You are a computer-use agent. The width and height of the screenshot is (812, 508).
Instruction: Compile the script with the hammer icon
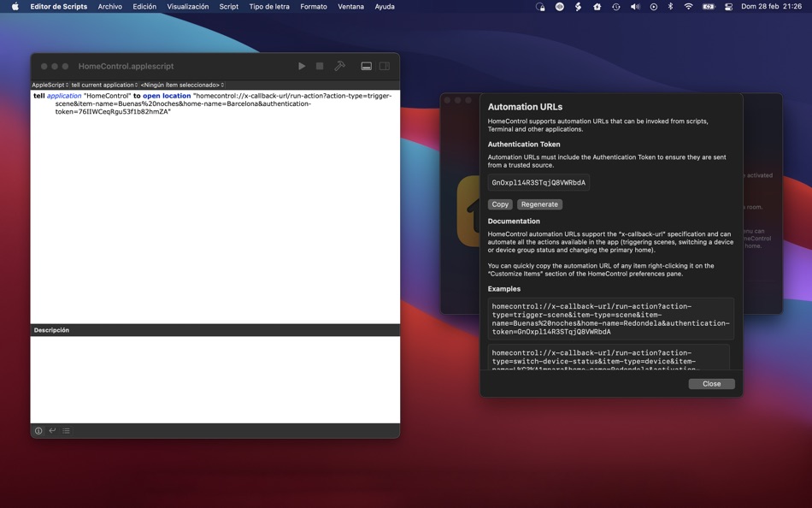coord(339,66)
